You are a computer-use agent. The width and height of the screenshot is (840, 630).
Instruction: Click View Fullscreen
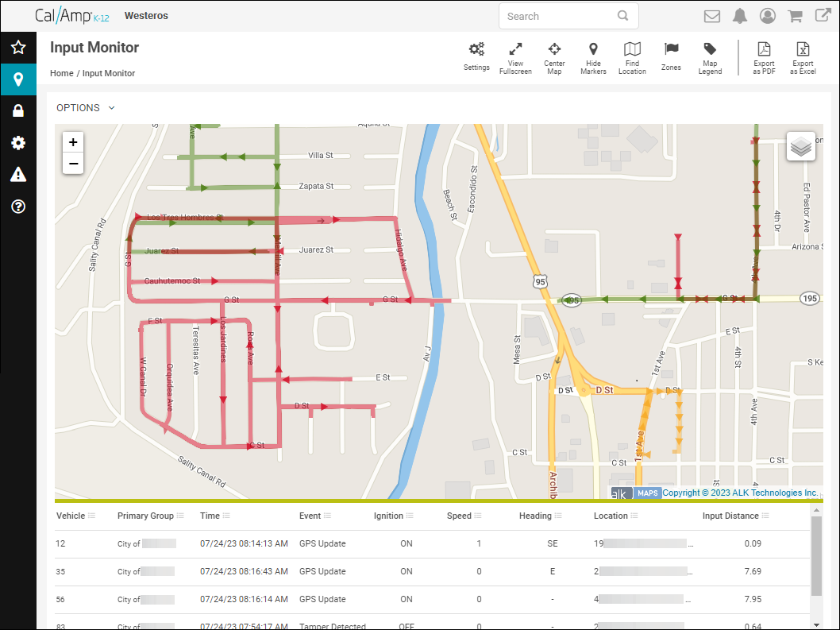tap(515, 58)
